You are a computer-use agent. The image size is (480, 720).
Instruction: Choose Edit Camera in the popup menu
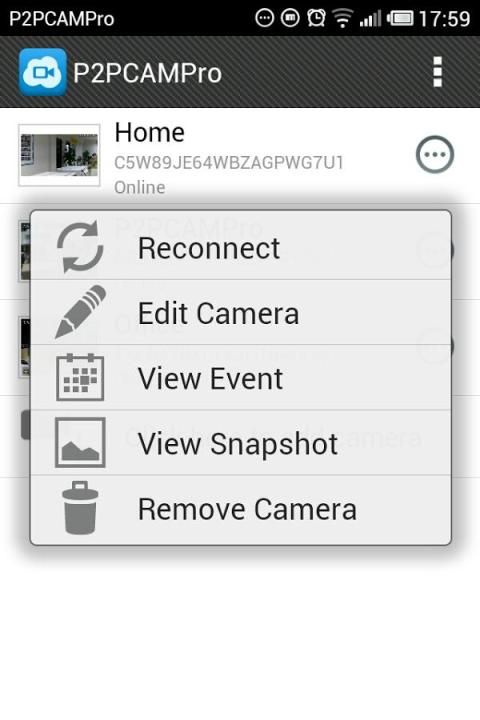point(241,312)
